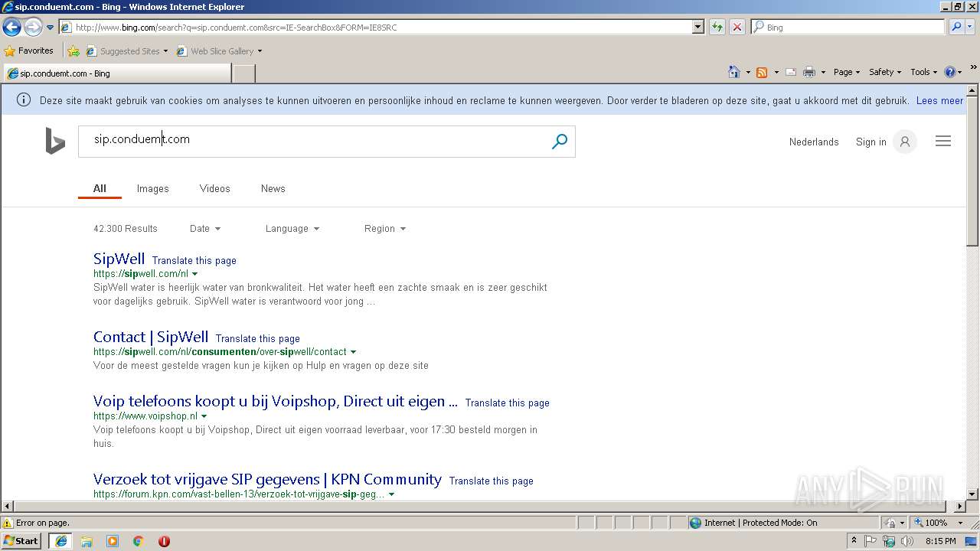Click vertical scrollbar down arrow
The height and width of the screenshot is (551, 980).
pyautogui.click(x=972, y=494)
